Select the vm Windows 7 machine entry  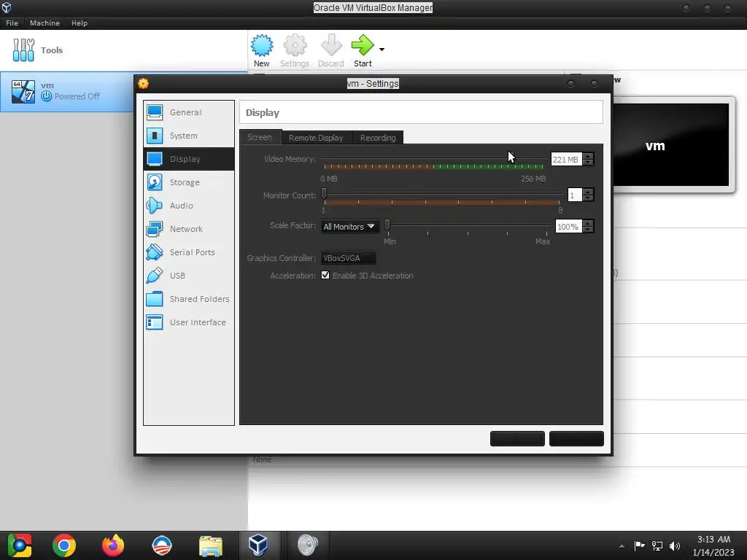[x=66, y=91]
